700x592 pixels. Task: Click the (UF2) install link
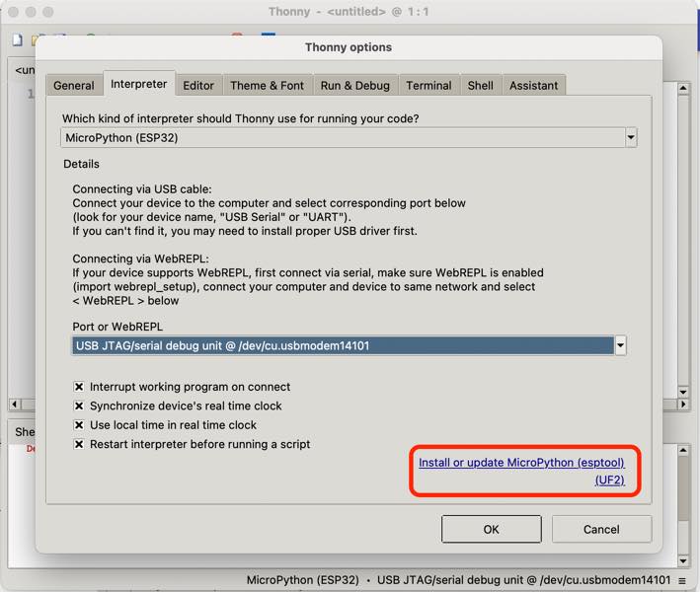click(x=610, y=481)
